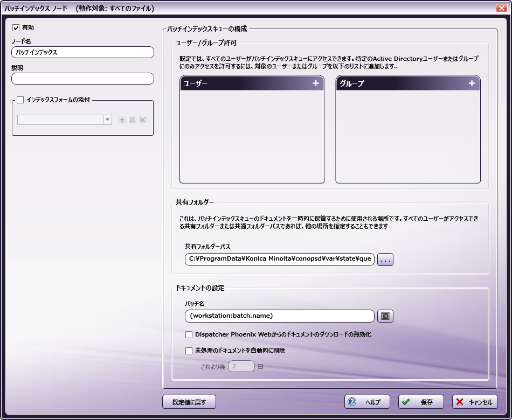Click 既定値に戻す button
The image size is (512, 420).
point(189,402)
